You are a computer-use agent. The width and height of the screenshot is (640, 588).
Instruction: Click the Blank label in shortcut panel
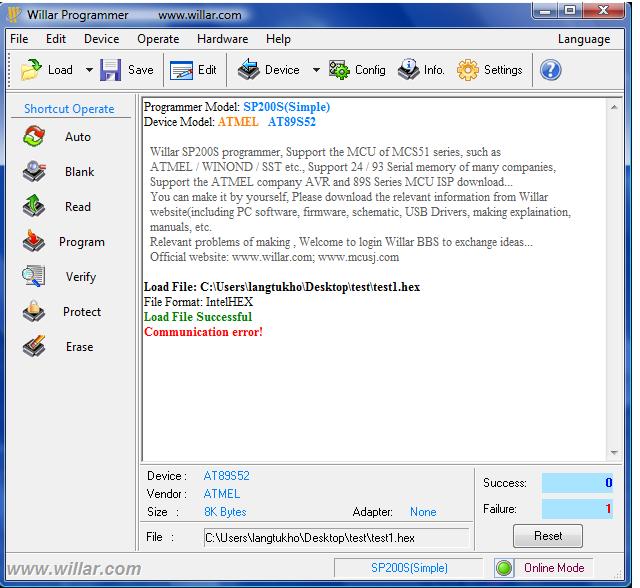(x=80, y=172)
